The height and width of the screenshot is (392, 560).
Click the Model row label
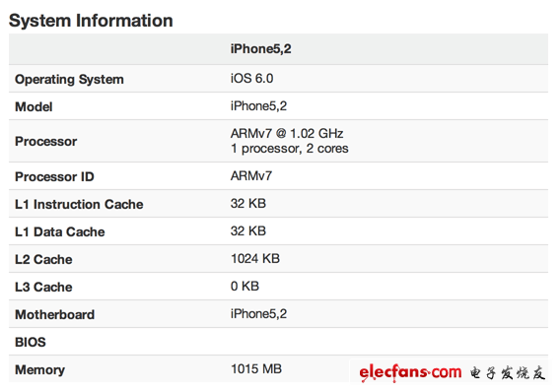click(34, 106)
